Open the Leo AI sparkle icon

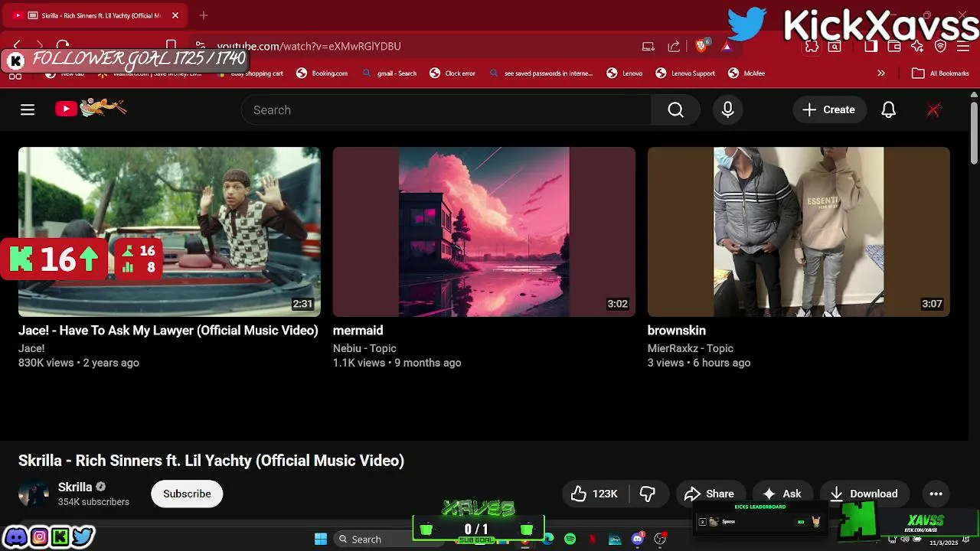point(917,46)
